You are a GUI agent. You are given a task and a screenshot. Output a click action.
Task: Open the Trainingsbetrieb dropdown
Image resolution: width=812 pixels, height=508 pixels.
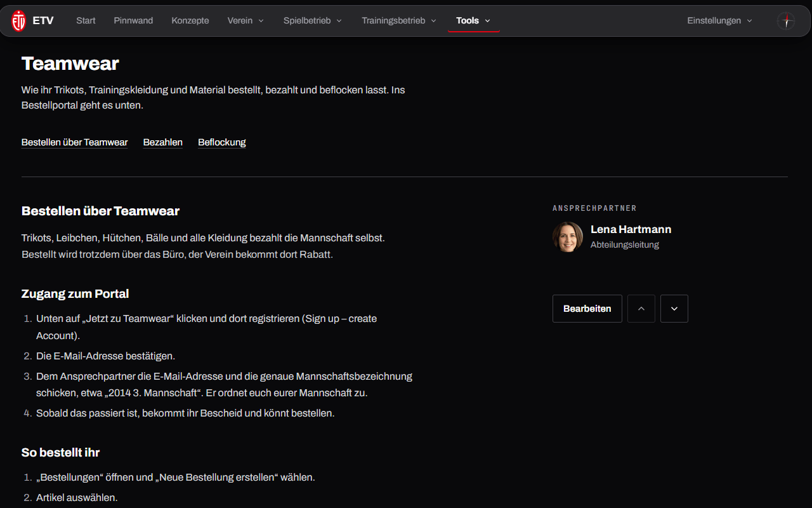(399, 20)
